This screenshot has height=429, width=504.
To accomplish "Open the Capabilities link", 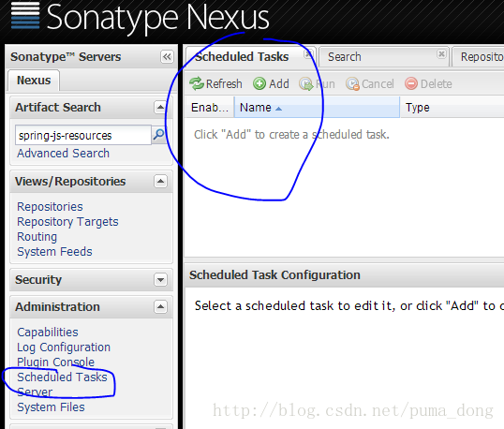I will (x=48, y=333).
